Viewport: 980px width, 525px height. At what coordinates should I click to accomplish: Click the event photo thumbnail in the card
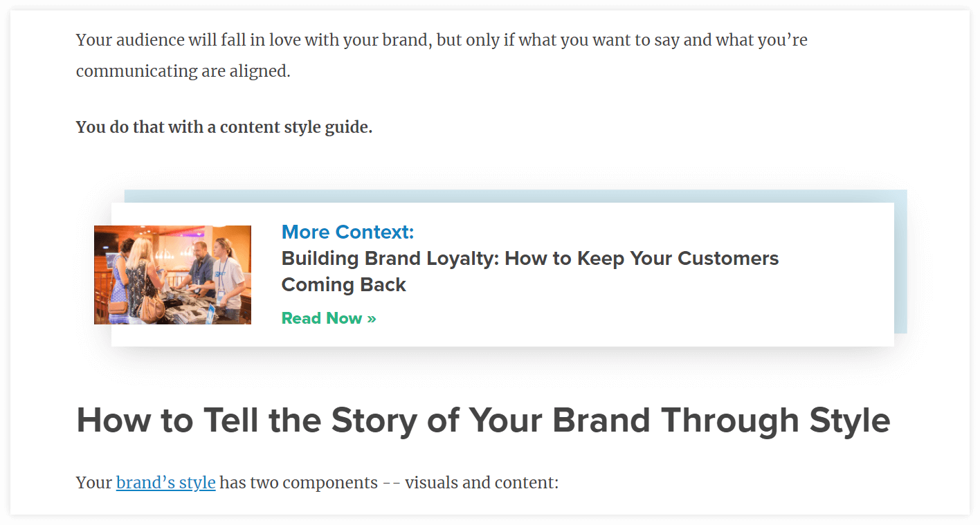pyautogui.click(x=172, y=275)
